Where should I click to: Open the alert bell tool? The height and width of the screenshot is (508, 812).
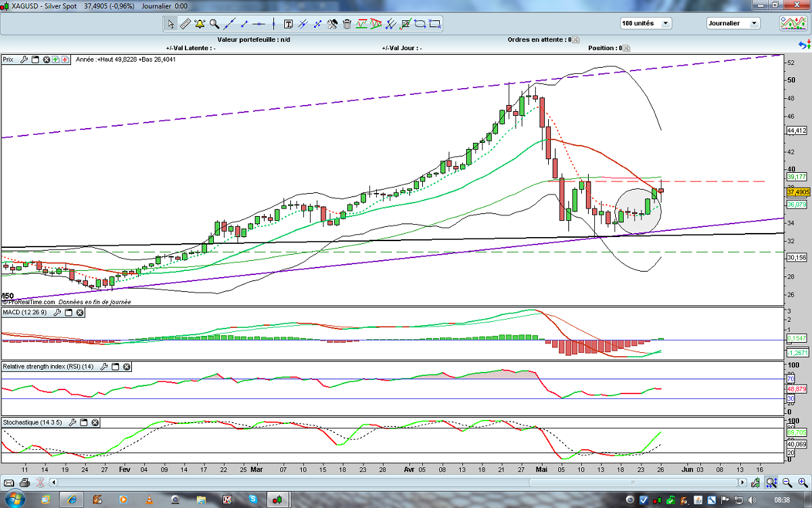click(x=200, y=24)
